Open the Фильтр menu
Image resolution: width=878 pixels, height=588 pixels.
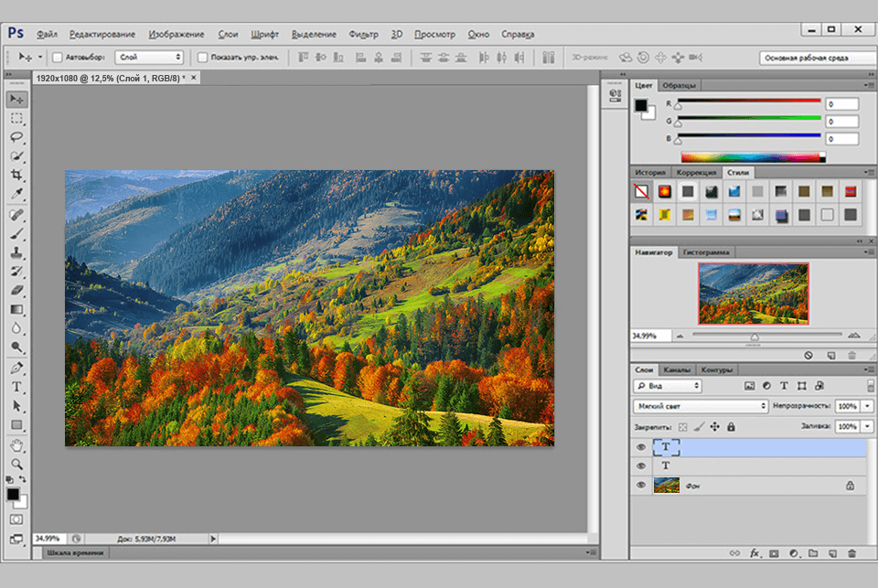pos(365,34)
